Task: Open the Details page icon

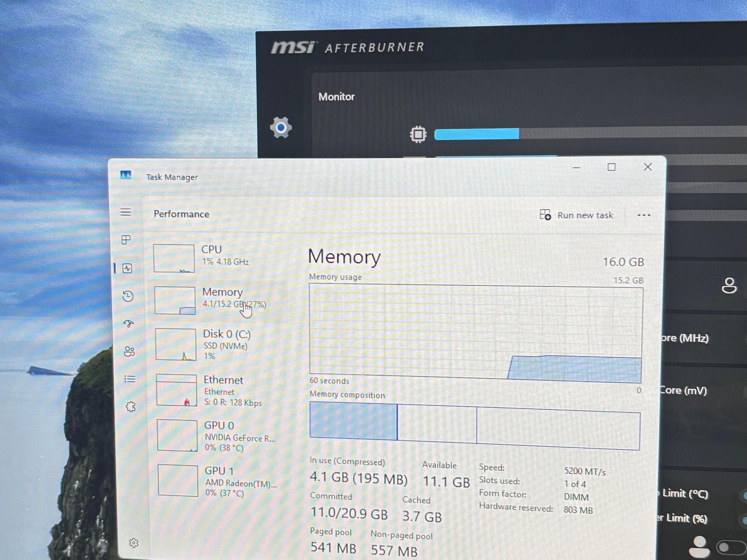Action: (130, 379)
